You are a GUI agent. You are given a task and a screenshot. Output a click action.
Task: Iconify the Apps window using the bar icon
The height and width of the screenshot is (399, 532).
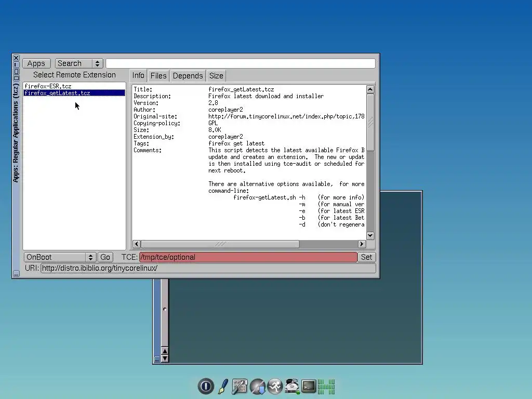16,65
